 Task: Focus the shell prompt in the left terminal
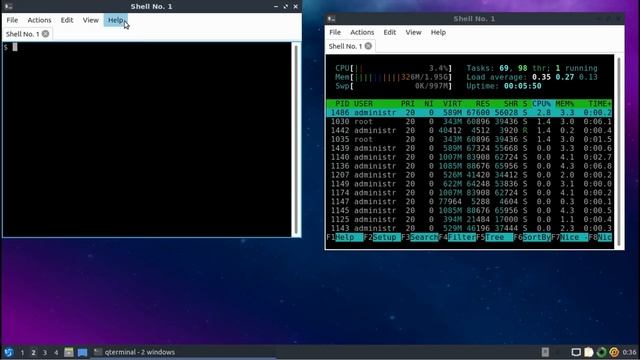click(x=10, y=47)
